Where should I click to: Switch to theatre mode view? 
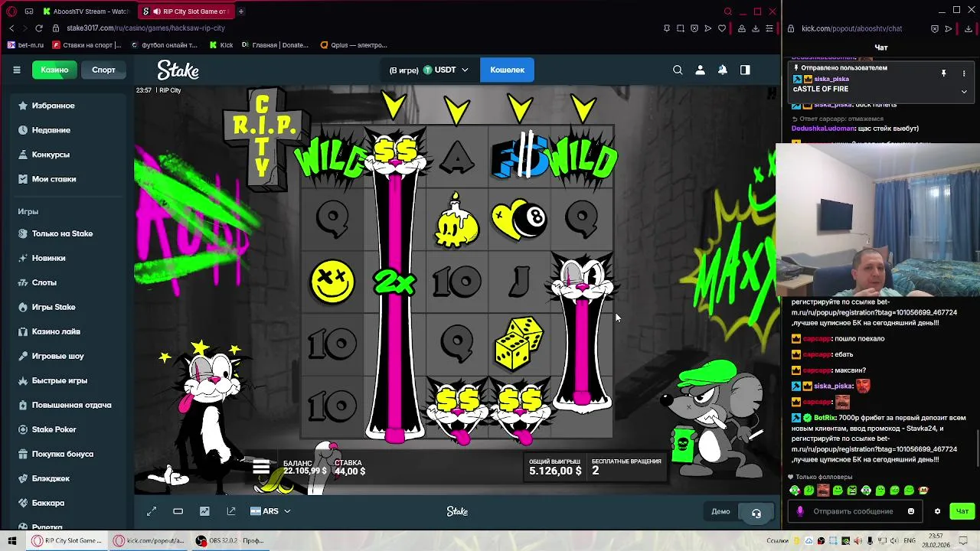pyautogui.click(x=178, y=511)
